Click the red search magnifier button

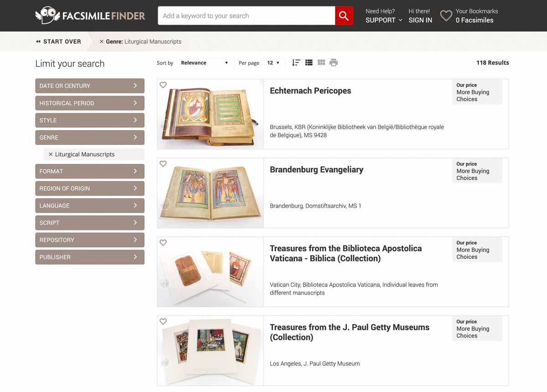coord(344,16)
